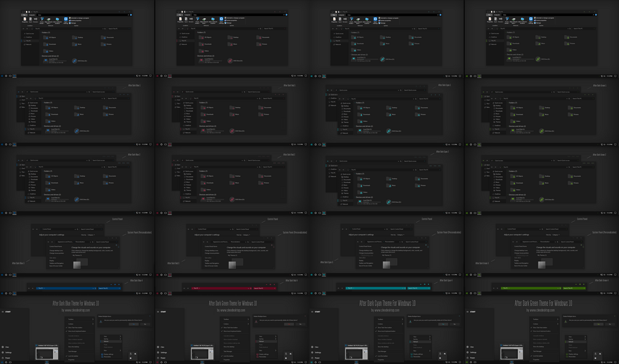Screen dimensions: 619x364
Task: Toggle Lock the taskbar in blue taskbar menu
Action: 79,356
